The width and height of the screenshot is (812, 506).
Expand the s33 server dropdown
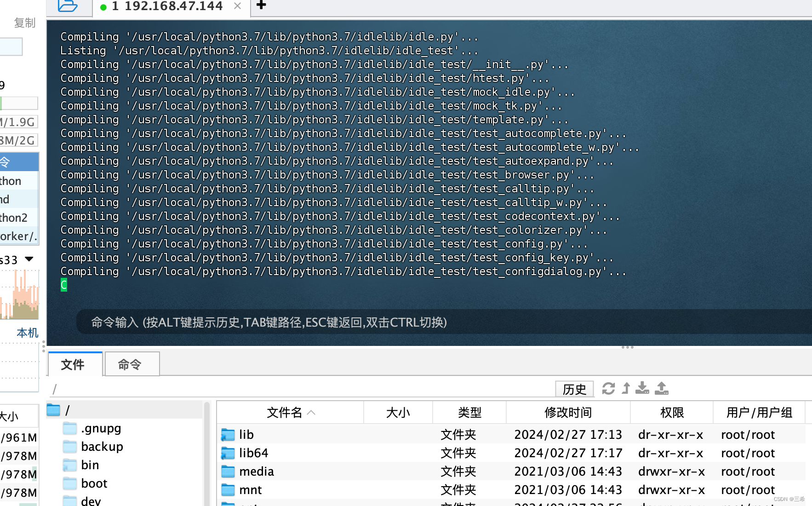[29, 259]
